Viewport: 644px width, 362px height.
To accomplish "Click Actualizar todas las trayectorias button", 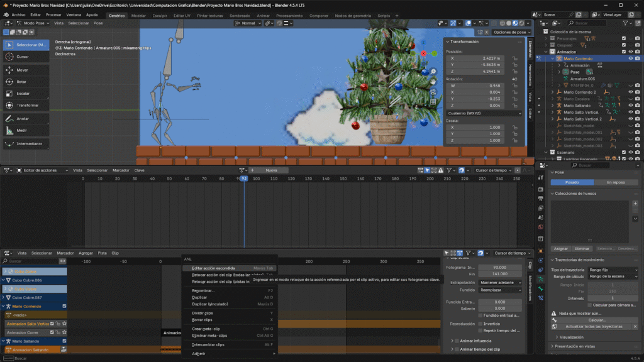I will [594, 327].
